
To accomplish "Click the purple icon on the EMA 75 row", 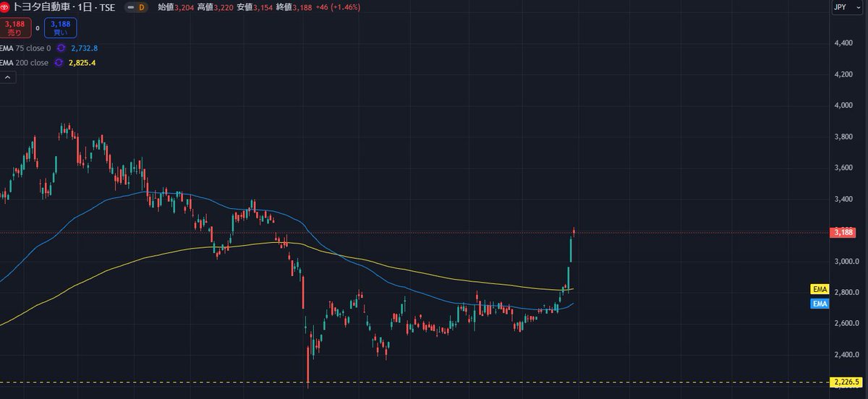I will click(61, 48).
